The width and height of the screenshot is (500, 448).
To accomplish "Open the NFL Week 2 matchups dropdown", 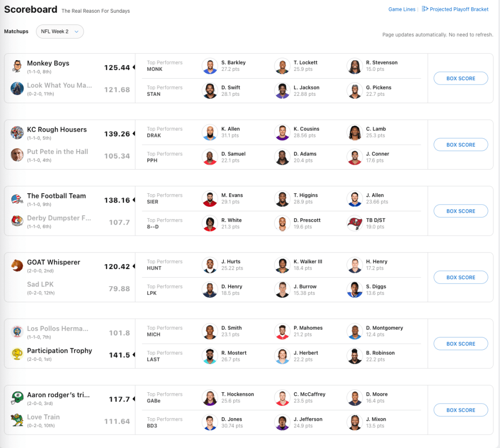I will point(60,32).
